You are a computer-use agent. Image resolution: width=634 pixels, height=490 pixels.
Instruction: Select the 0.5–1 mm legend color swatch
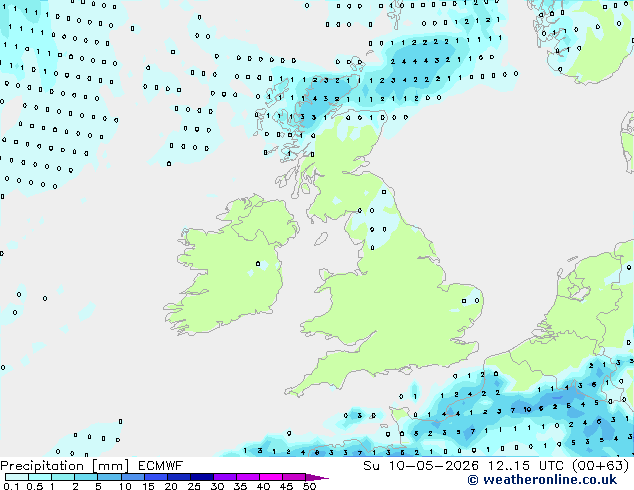pos(40,477)
